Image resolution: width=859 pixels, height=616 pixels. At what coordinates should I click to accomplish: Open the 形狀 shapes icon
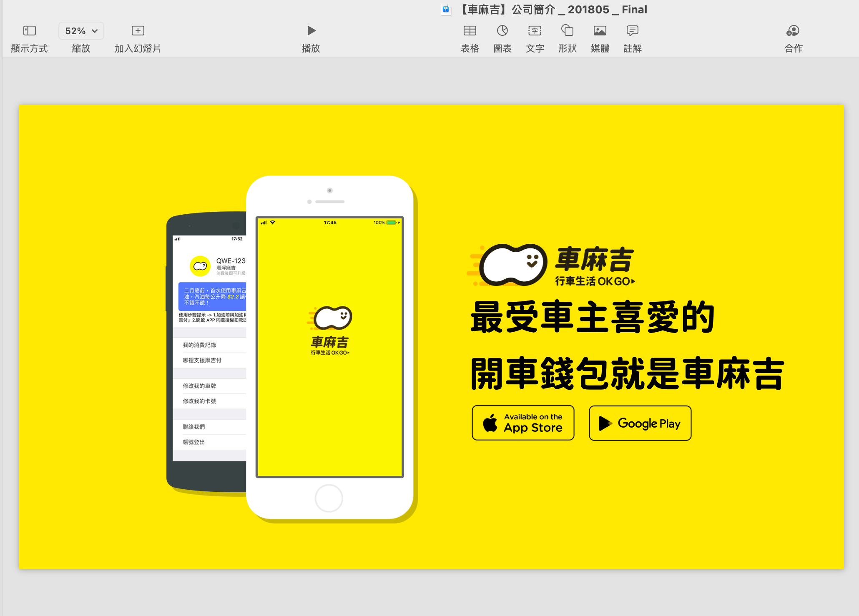click(x=567, y=31)
